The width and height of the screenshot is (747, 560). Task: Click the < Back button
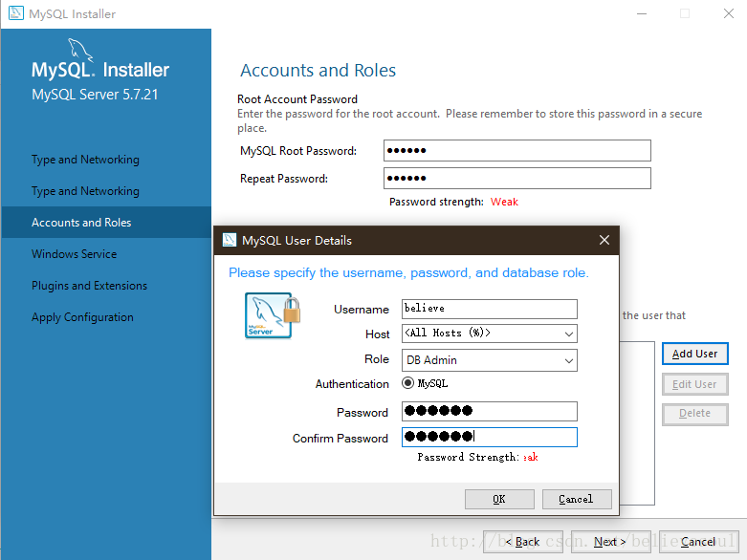[x=522, y=542]
